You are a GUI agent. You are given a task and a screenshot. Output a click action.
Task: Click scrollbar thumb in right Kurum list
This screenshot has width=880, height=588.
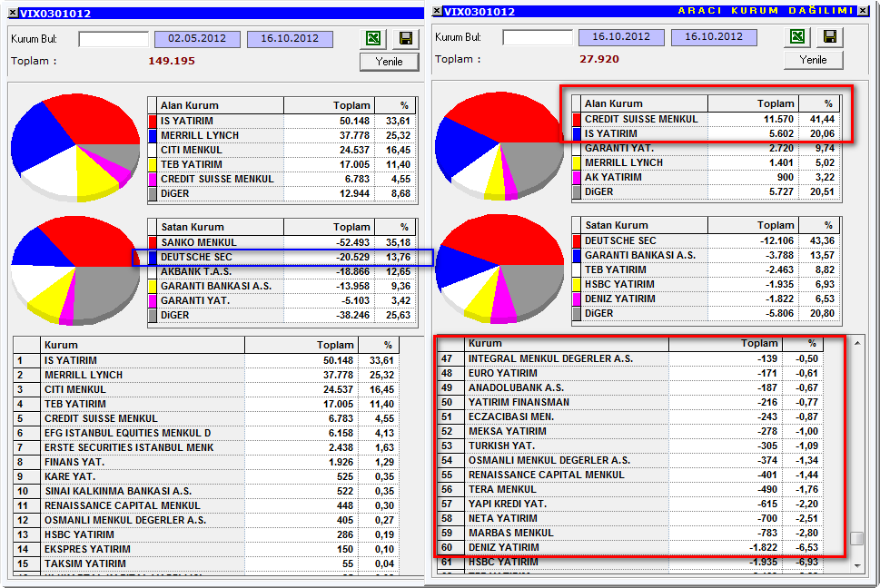tap(857, 538)
